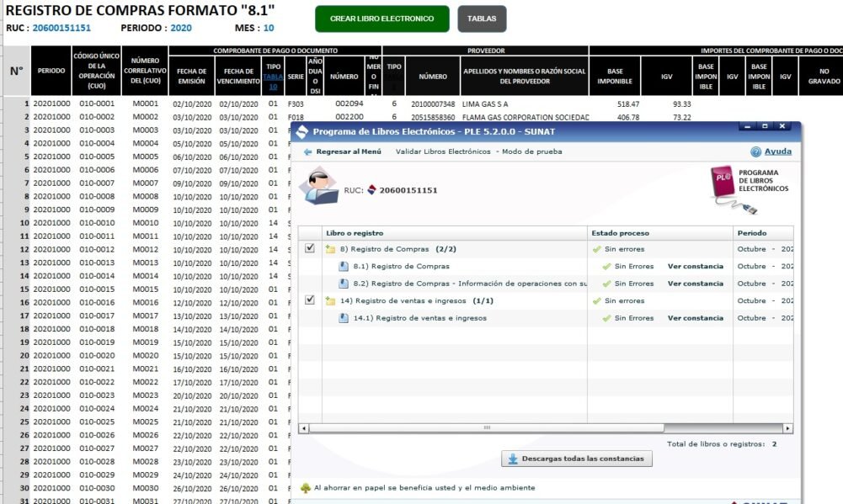This screenshot has width=843, height=504.
Task: Select IGV value 73.22
Action: click(681, 117)
